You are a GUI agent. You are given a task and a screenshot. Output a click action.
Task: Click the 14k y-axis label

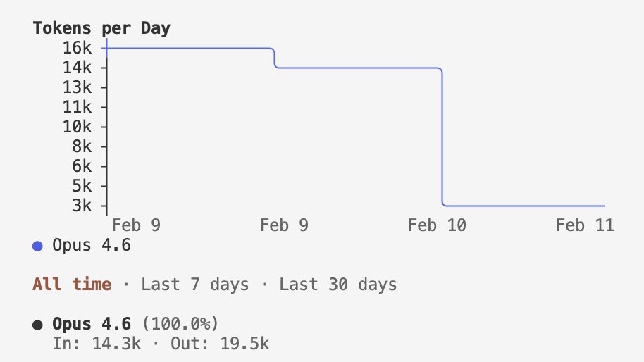coord(76,68)
